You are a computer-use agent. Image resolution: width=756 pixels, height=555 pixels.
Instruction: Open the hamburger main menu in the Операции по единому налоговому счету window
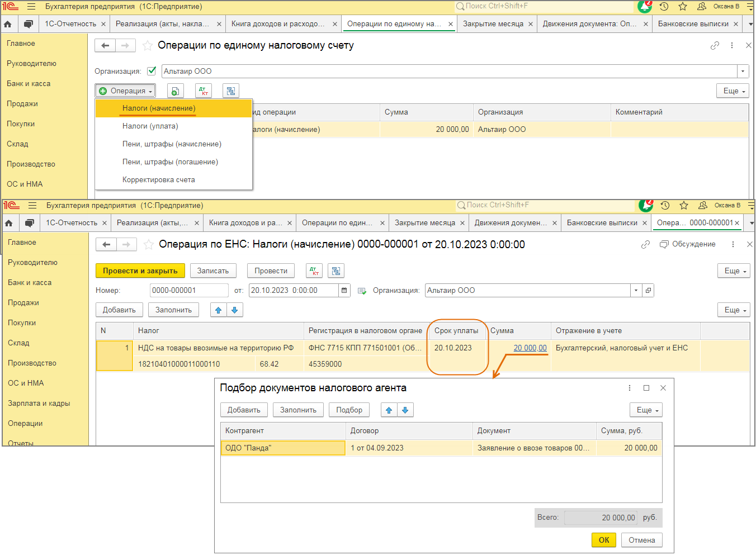[x=31, y=6]
